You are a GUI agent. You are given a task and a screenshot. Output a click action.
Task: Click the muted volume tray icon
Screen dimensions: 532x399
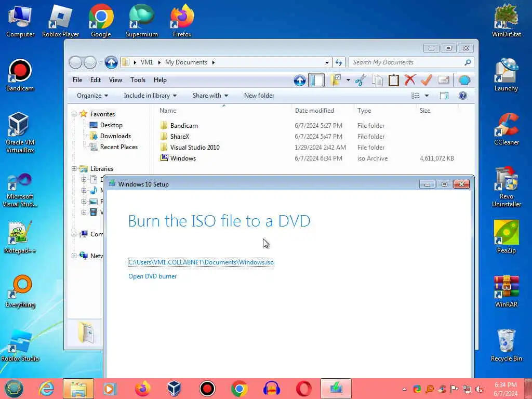coord(480,389)
